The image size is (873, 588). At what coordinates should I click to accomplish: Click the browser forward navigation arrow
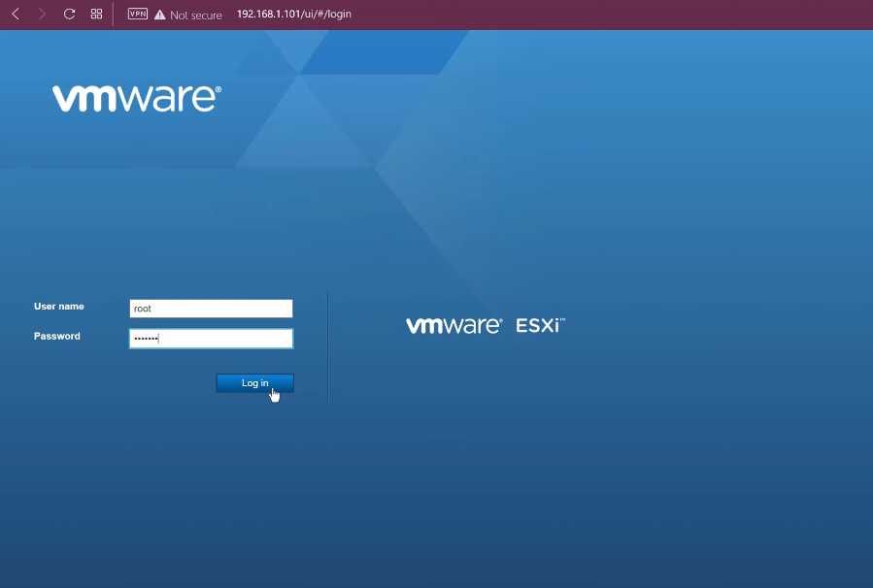[x=41, y=14]
